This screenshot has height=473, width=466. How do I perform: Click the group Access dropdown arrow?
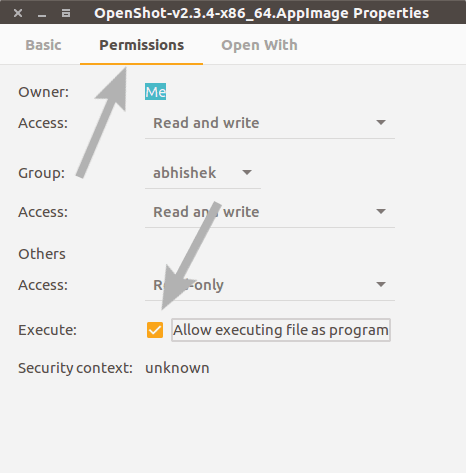pyautogui.click(x=381, y=211)
